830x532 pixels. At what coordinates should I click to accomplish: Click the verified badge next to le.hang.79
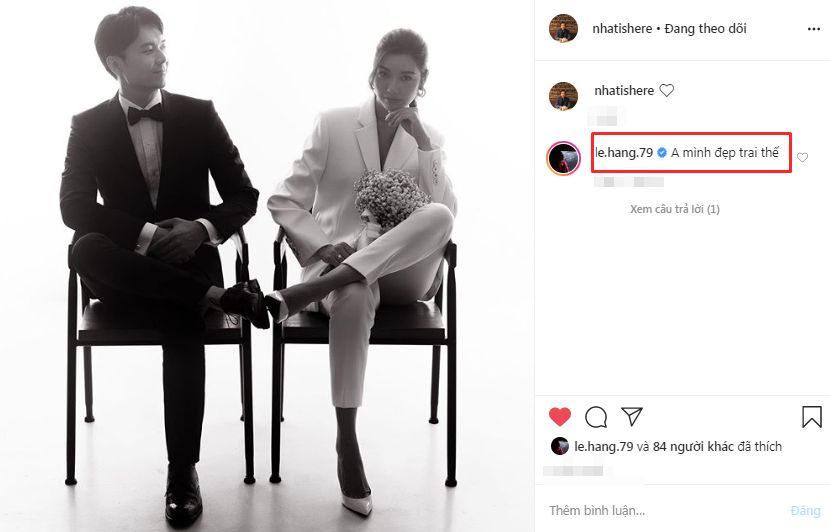coord(661,153)
